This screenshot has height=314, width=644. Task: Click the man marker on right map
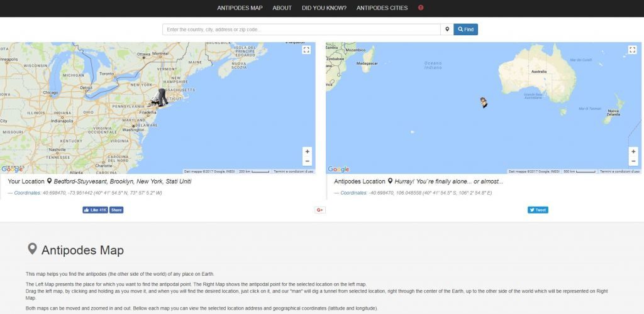484,102
